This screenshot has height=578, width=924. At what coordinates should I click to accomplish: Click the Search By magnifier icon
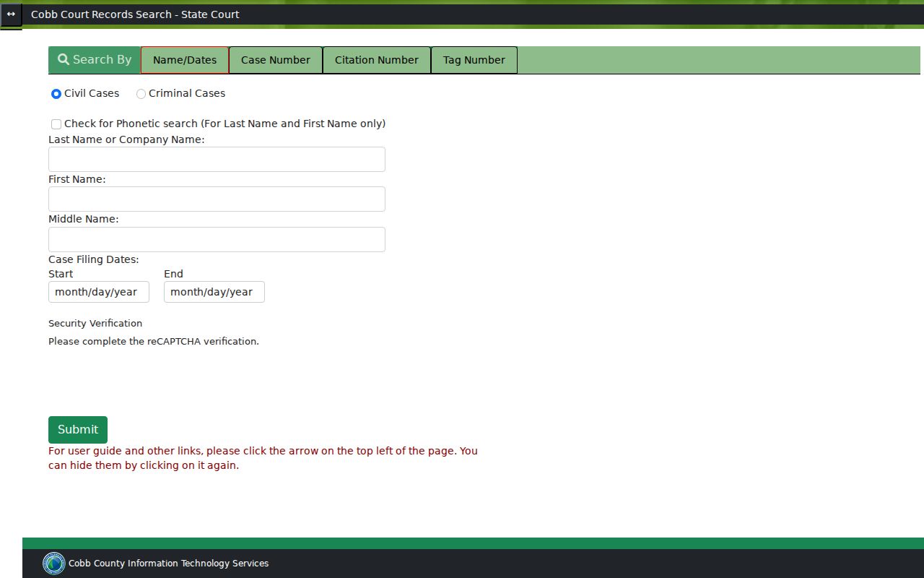click(x=64, y=59)
